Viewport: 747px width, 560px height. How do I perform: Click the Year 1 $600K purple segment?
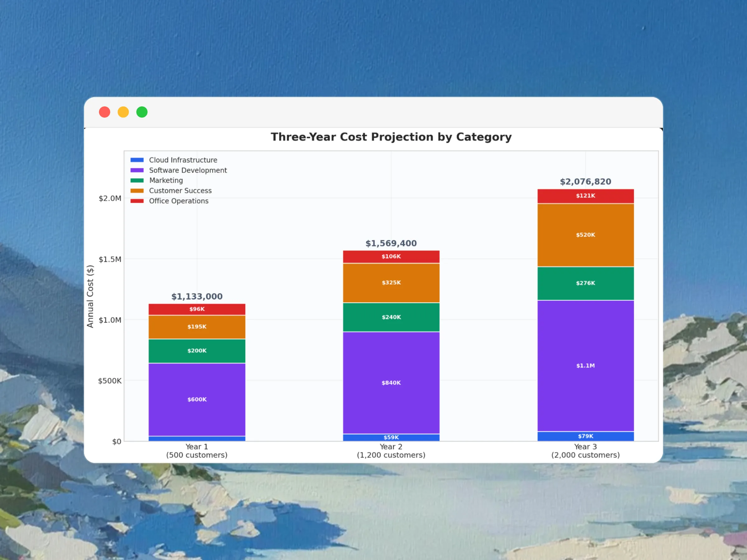tap(197, 399)
